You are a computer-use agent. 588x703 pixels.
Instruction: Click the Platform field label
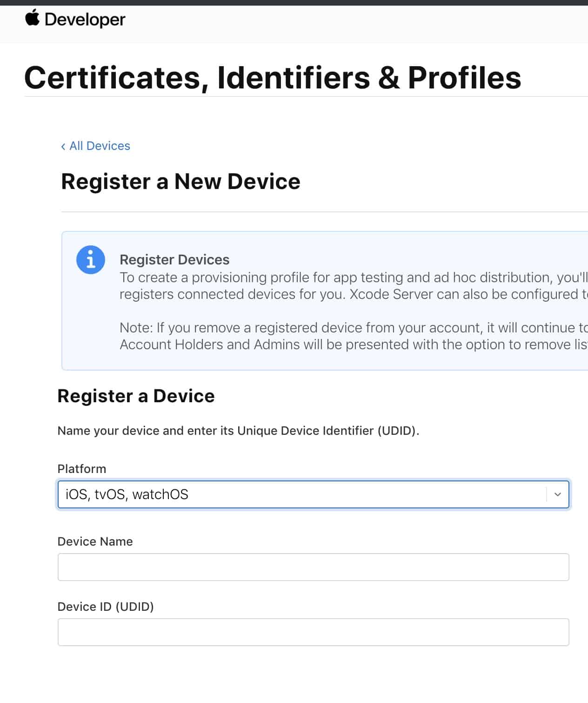82,469
